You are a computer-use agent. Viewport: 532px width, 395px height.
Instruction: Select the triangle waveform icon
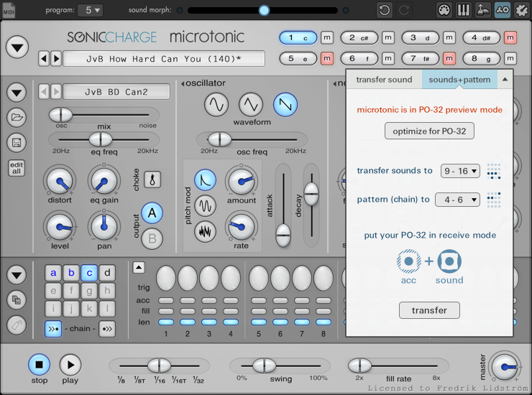251,105
